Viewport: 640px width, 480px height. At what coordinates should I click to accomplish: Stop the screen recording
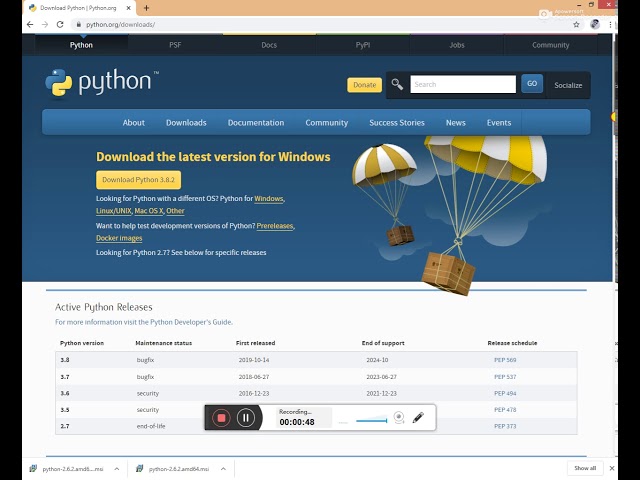click(221, 418)
